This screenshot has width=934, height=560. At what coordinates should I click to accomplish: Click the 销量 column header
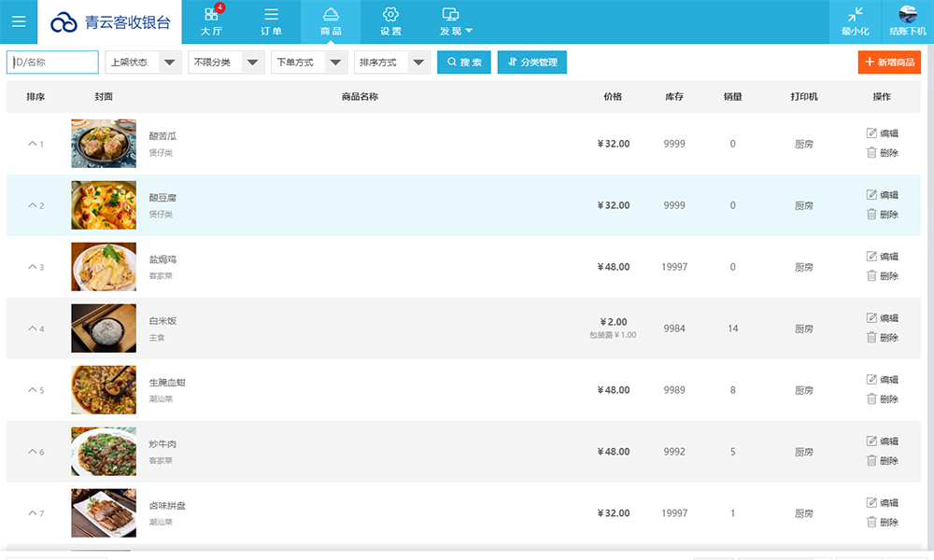(x=732, y=96)
